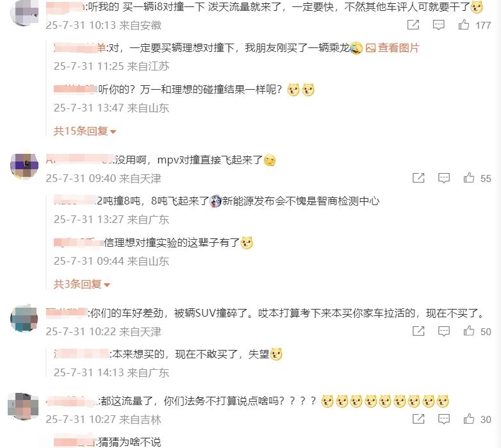Open the avatar of the SUV撞碎了 commenter
Viewport: 501px width, 448px height.
[x=24, y=319]
